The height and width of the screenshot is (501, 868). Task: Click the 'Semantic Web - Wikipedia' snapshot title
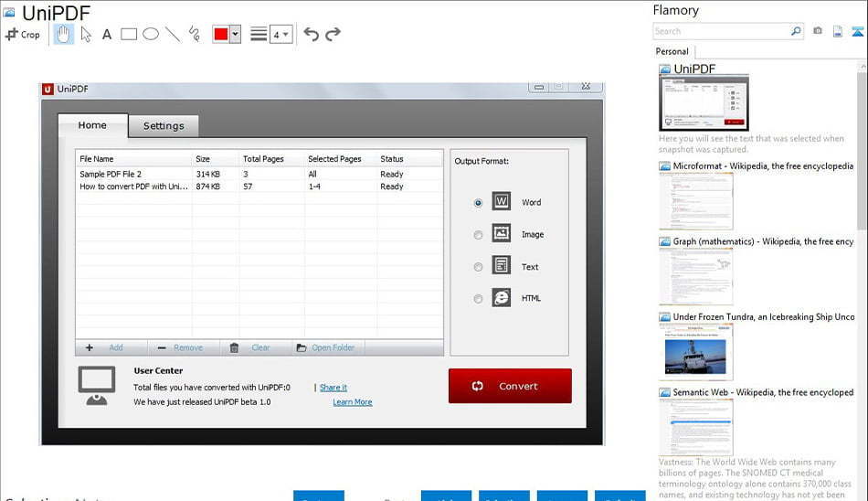coord(763,392)
